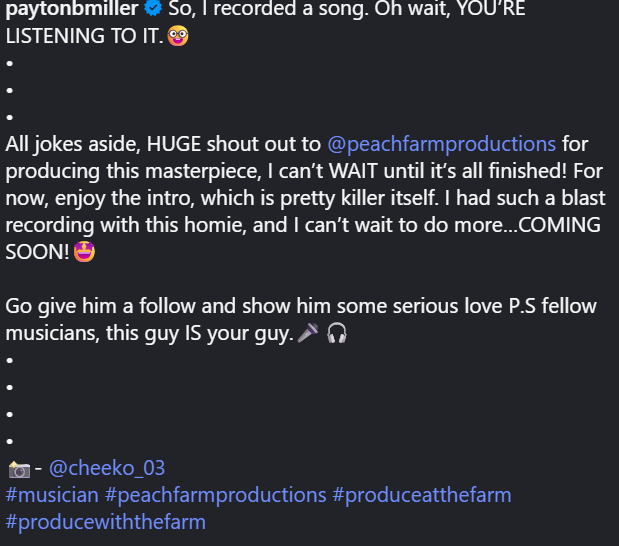
Task: Browse the #peachfarmproductions hashtag
Action: 216,495
